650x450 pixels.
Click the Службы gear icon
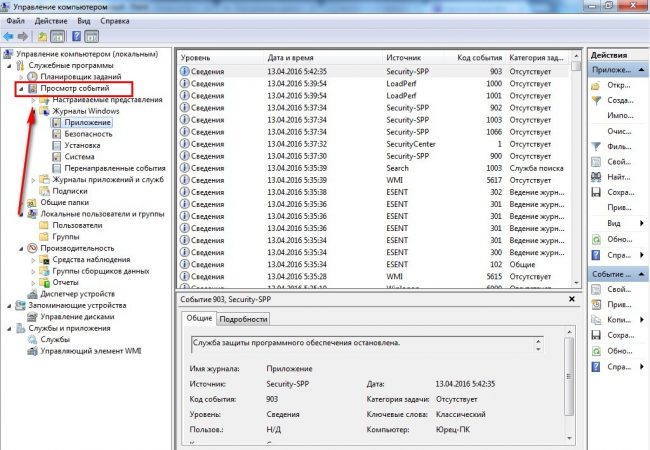click(32, 339)
